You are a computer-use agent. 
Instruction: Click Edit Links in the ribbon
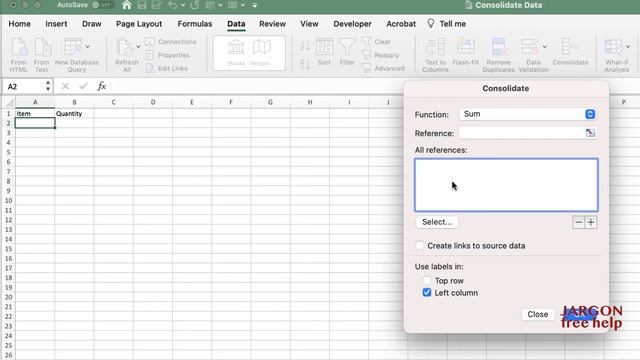[167, 68]
